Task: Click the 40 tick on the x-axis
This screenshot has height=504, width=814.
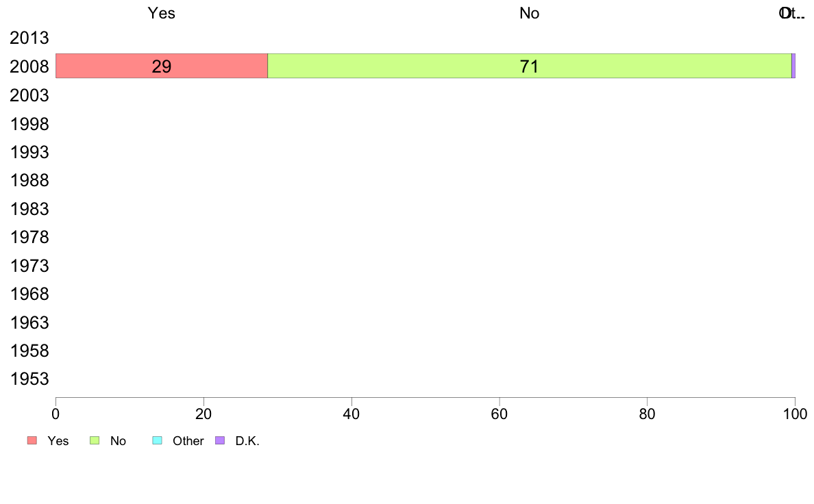Action: 351,414
